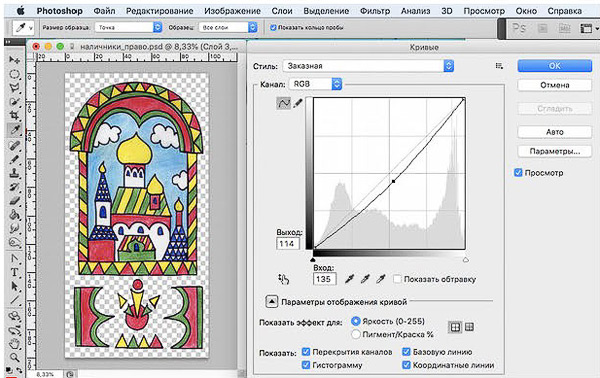Collapse Параметры отображения кривой section
This screenshot has height=378, width=600.
click(x=271, y=302)
